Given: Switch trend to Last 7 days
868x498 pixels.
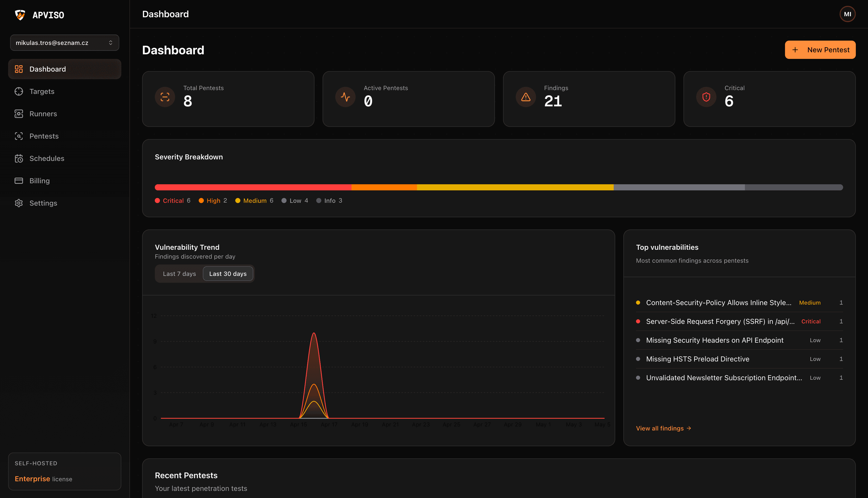Looking at the screenshot, I should pos(179,274).
